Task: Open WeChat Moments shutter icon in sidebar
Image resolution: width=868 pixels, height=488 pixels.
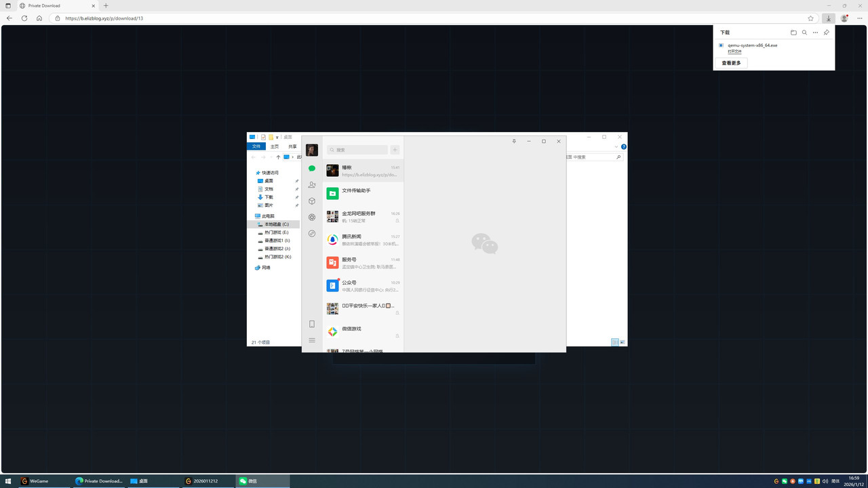Action: coord(312,217)
